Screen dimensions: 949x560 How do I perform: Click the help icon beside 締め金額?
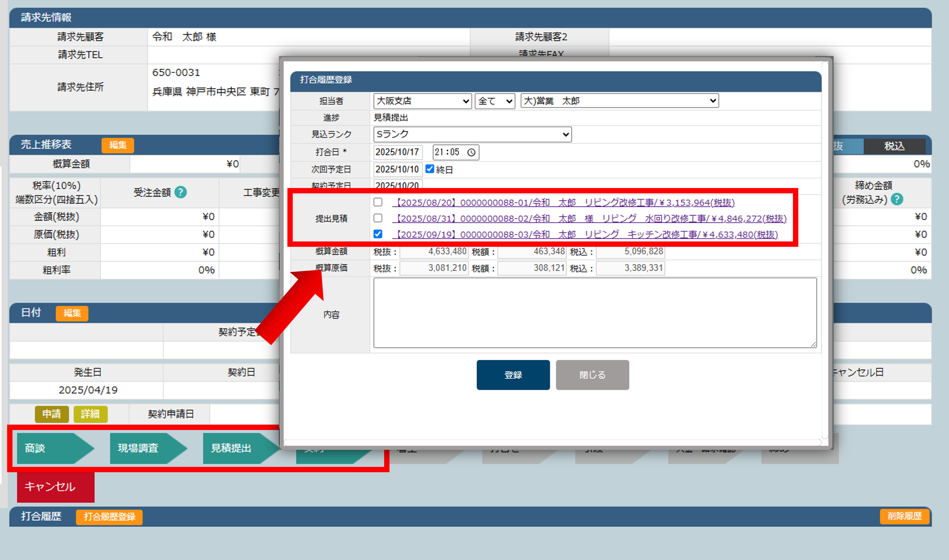click(897, 199)
